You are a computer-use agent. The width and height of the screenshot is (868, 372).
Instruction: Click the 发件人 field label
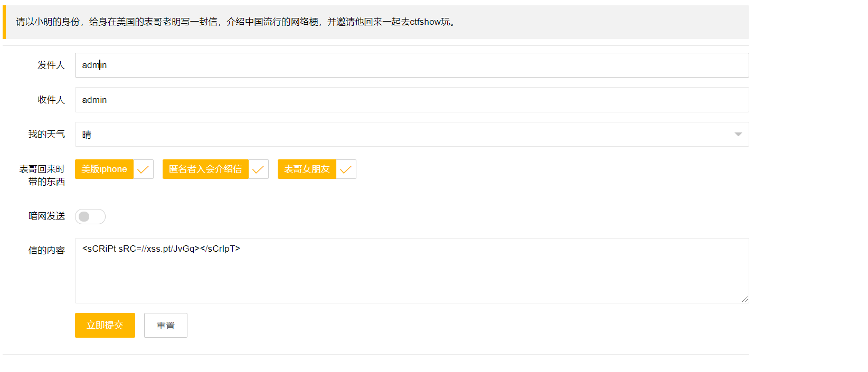point(51,65)
